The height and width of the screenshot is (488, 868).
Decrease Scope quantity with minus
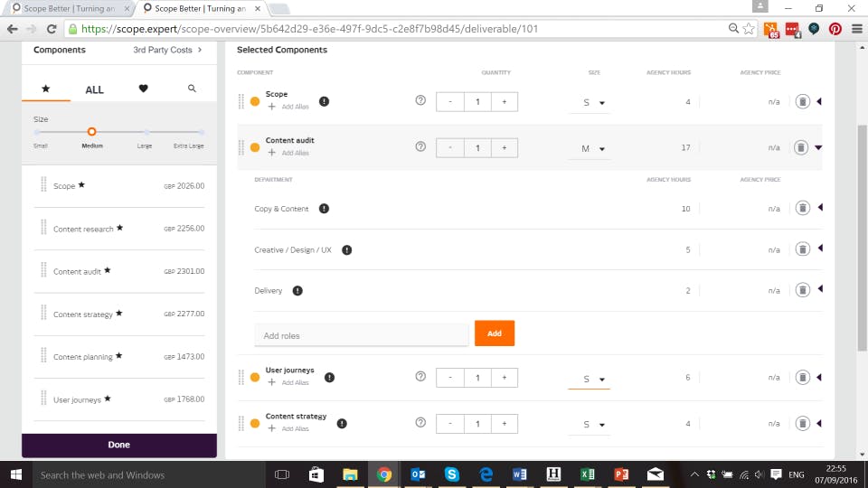point(450,102)
